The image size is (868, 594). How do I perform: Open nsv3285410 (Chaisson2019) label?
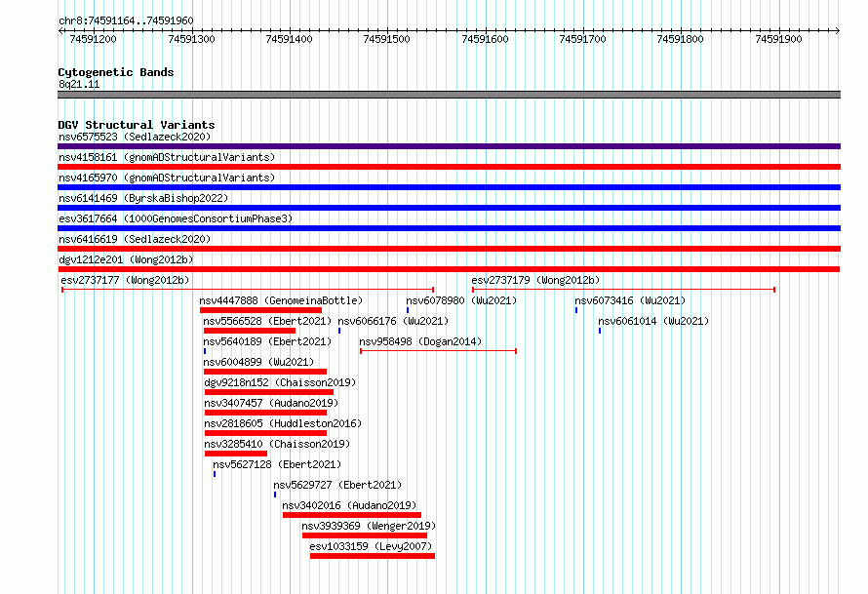coord(277,444)
